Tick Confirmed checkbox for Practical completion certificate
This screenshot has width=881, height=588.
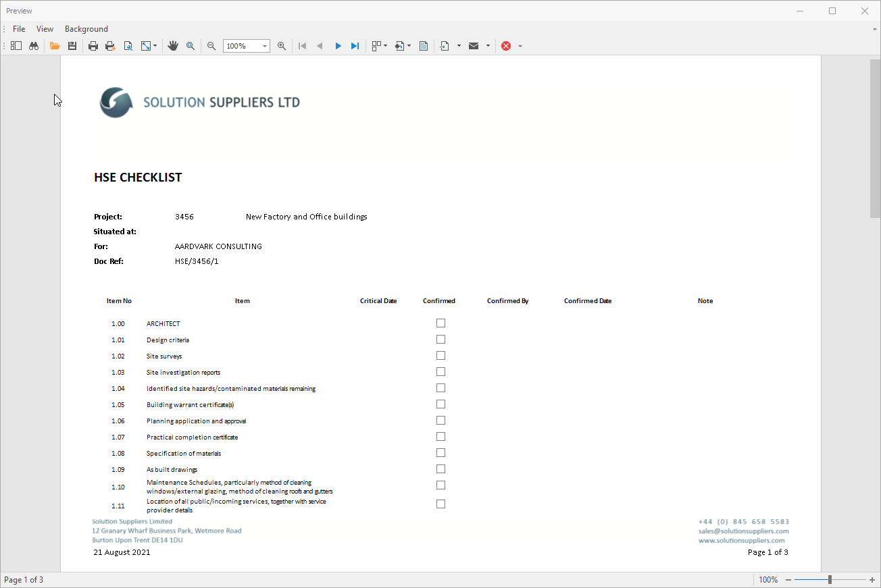(x=440, y=437)
